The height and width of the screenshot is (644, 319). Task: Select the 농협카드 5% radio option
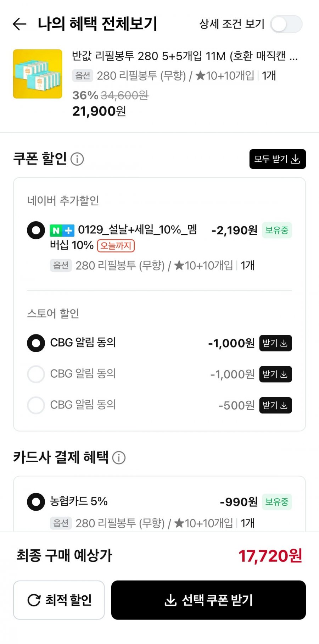coord(36,502)
